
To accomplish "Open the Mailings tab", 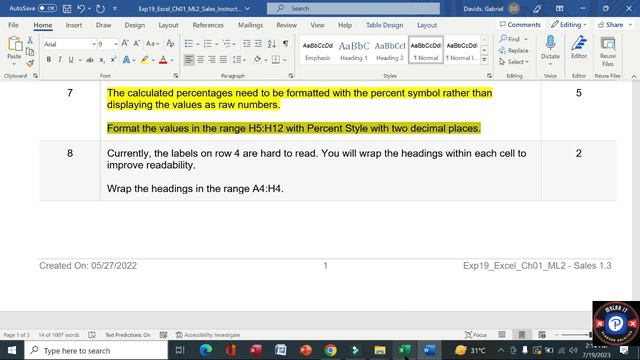I will click(x=250, y=25).
